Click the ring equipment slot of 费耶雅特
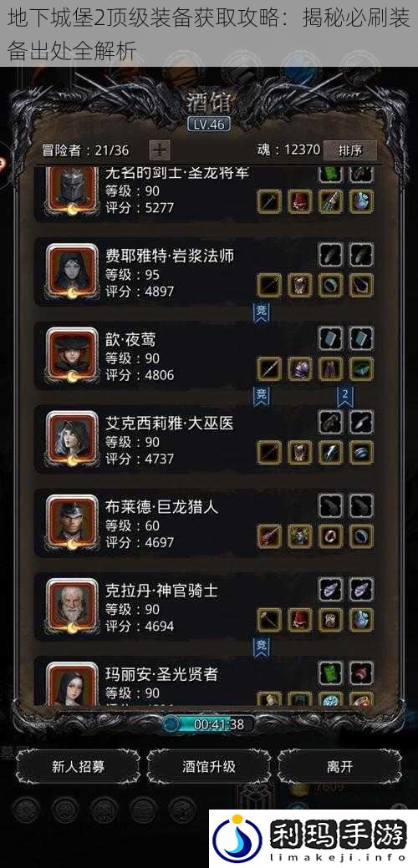Viewport: 418px width, 868px height. point(330,285)
